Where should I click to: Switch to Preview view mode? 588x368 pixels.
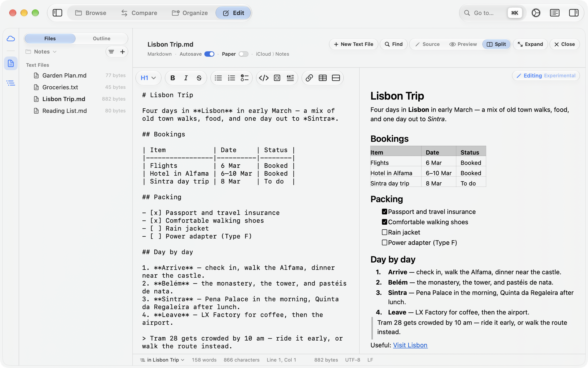pos(463,44)
